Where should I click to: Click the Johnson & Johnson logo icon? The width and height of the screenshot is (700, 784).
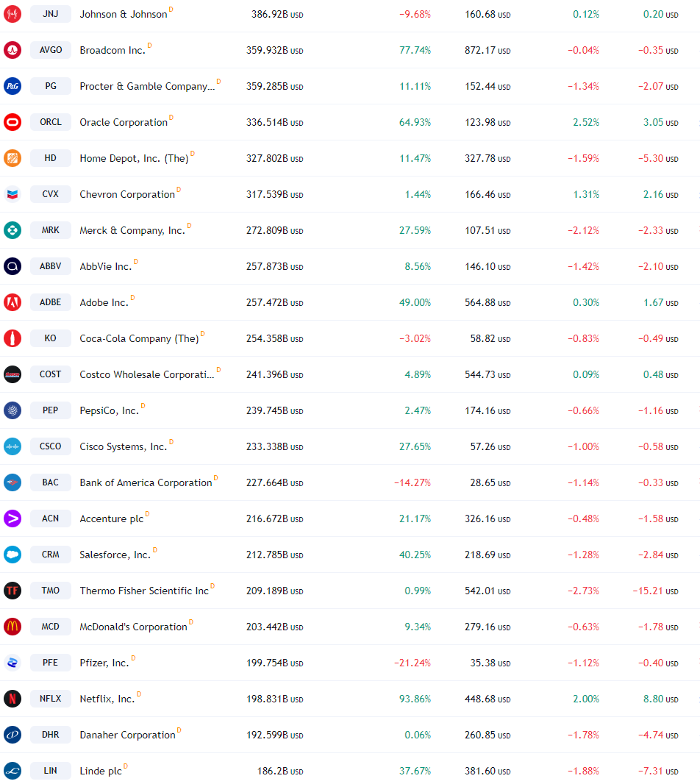click(x=12, y=14)
